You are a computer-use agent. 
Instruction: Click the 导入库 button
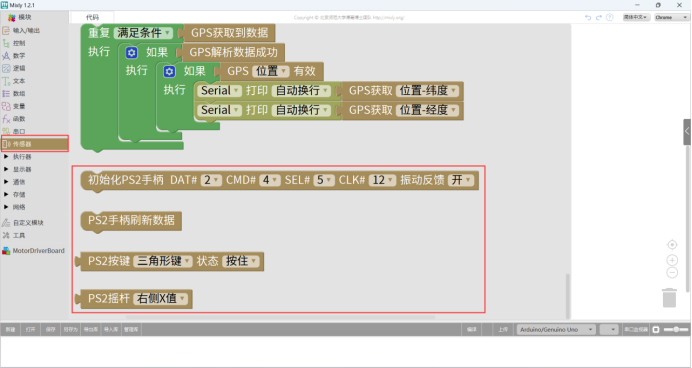(111, 330)
